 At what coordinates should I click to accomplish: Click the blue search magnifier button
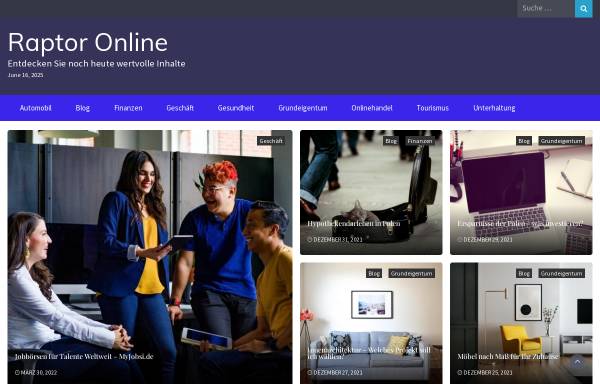pyautogui.click(x=583, y=8)
